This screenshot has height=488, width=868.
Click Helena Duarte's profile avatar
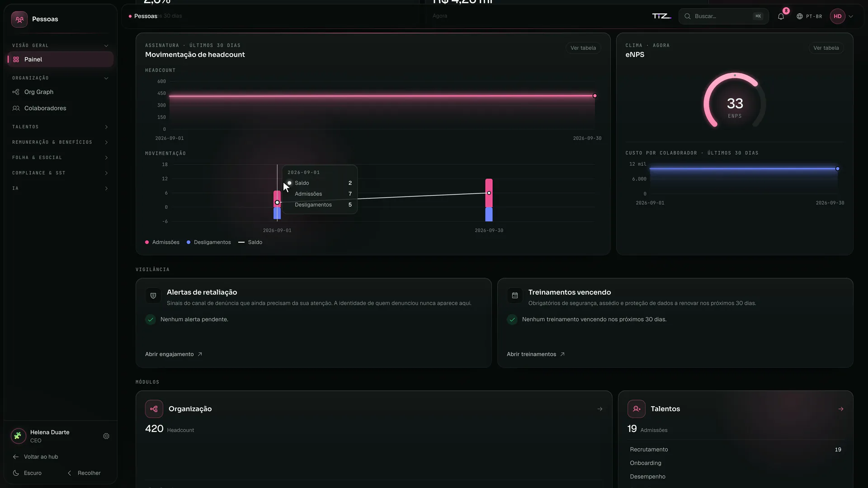tap(19, 436)
